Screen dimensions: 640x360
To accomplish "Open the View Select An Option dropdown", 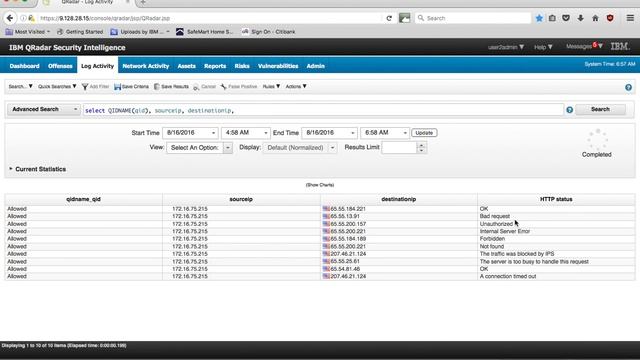I will (x=200, y=148).
